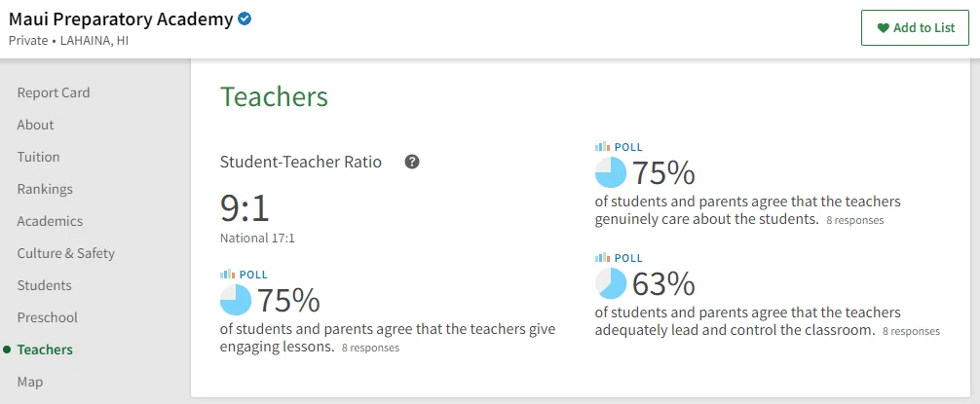Click the bar chart icon above classroom control poll
The width and height of the screenshot is (980, 404).
[x=602, y=258]
